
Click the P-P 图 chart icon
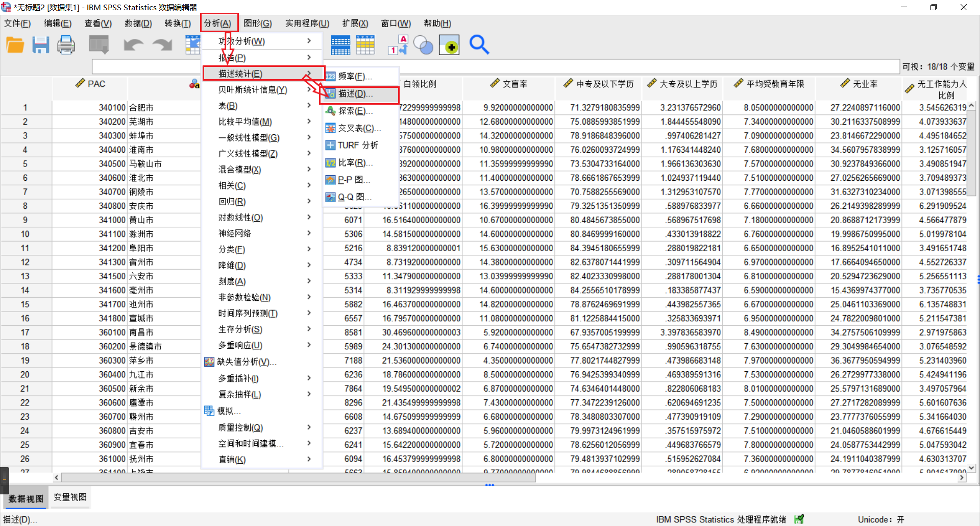point(330,180)
